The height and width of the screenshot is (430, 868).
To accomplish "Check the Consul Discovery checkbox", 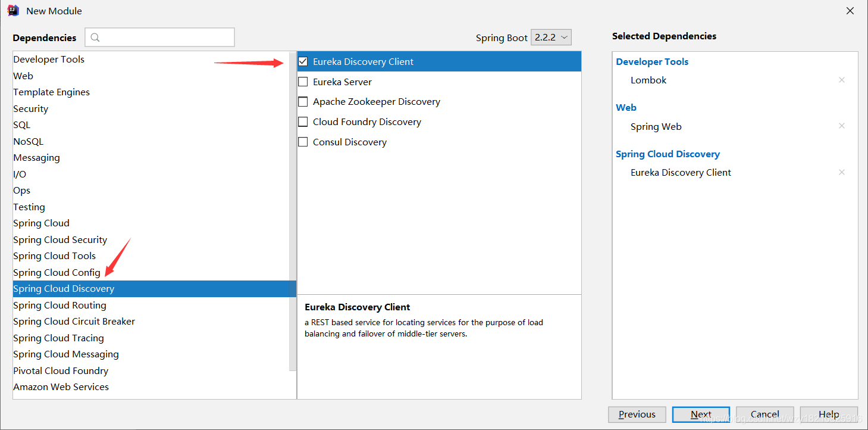I will point(303,142).
